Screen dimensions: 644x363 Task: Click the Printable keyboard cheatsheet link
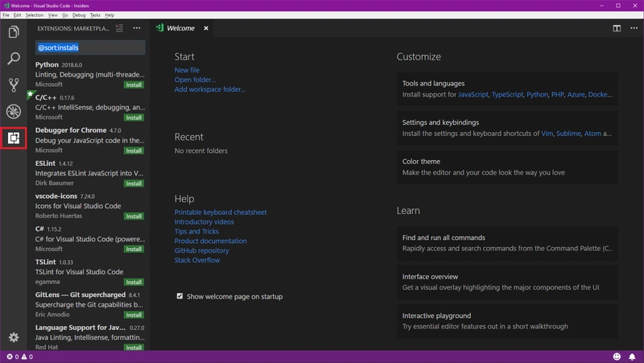[x=221, y=212]
